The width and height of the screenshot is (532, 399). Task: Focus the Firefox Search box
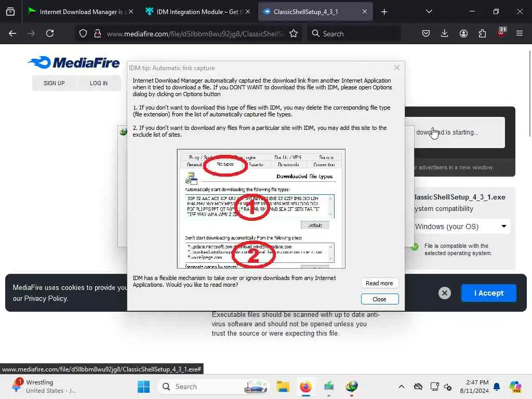(353, 34)
